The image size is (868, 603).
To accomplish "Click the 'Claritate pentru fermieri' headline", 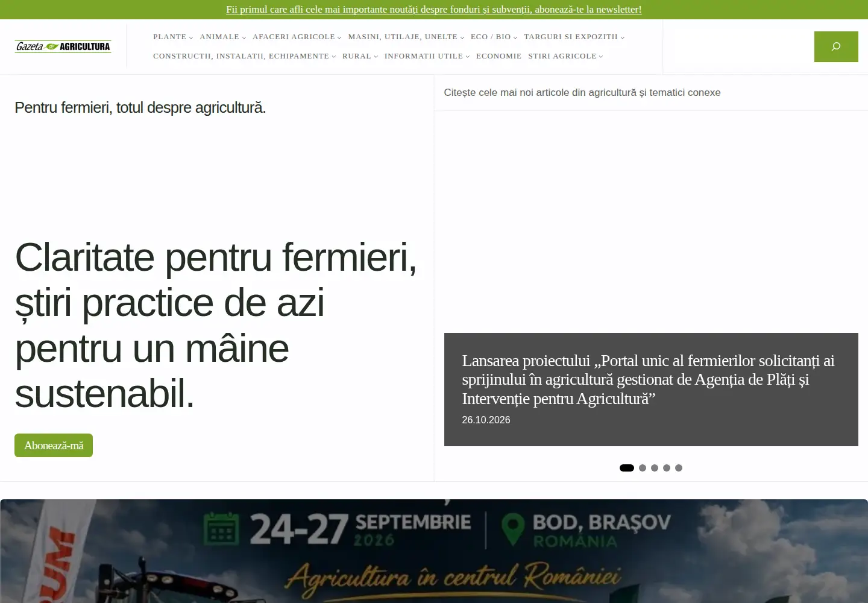I will click(x=216, y=325).
